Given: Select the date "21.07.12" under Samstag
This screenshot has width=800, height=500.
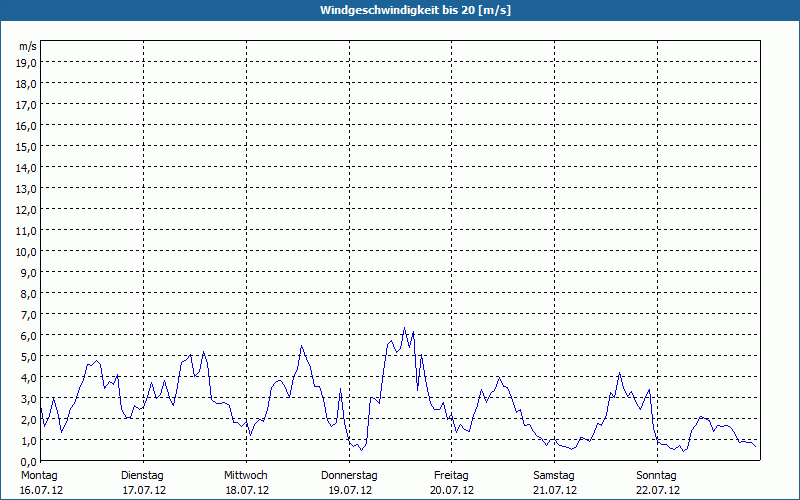Looking at the screenshot, I should 555,490.
